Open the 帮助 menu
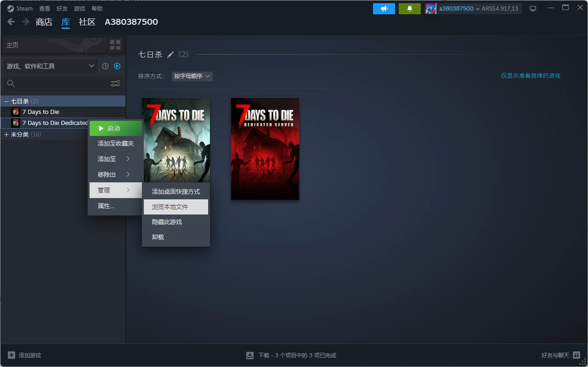 [97, 8]
